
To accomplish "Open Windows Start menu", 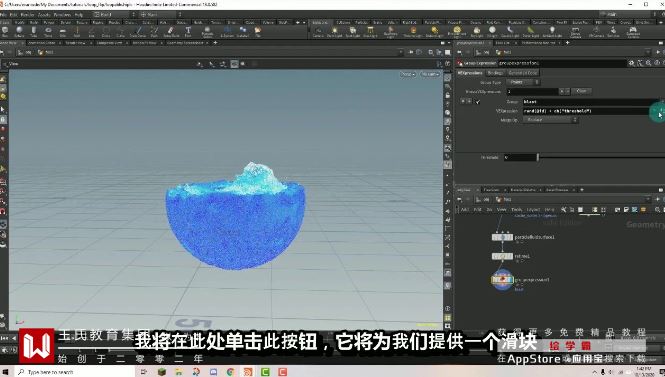I will coord(6,372).
